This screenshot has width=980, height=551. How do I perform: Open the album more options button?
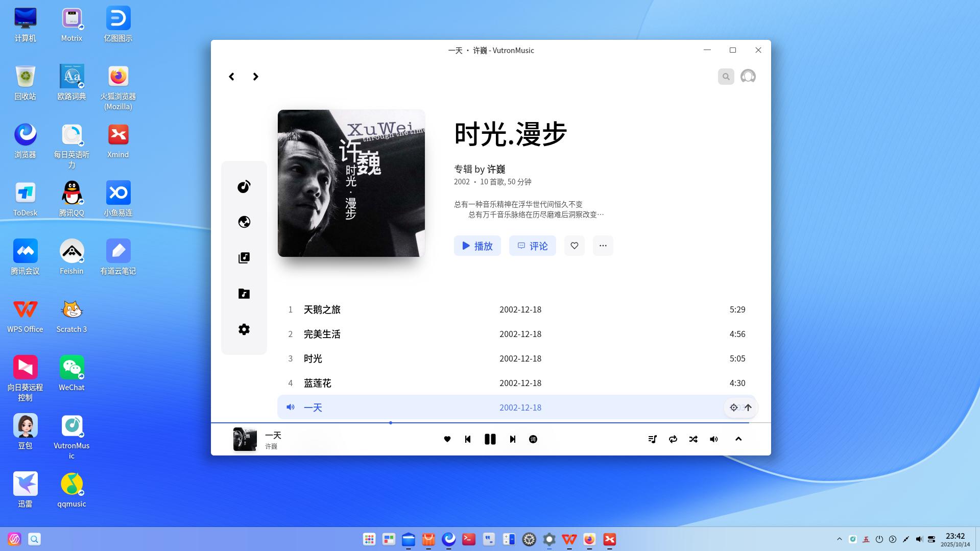click(x=603, y=246)
